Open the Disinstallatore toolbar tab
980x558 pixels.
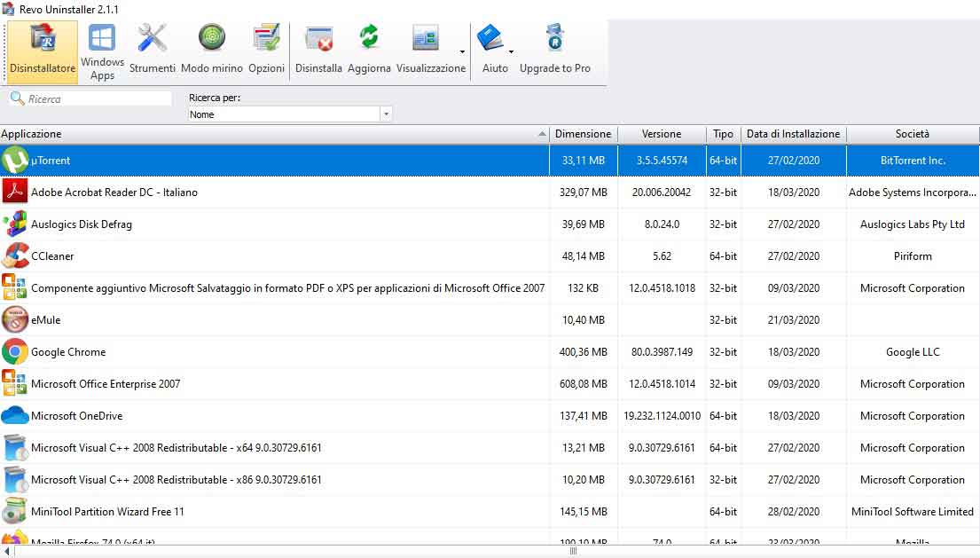click(x=43, y=51)
